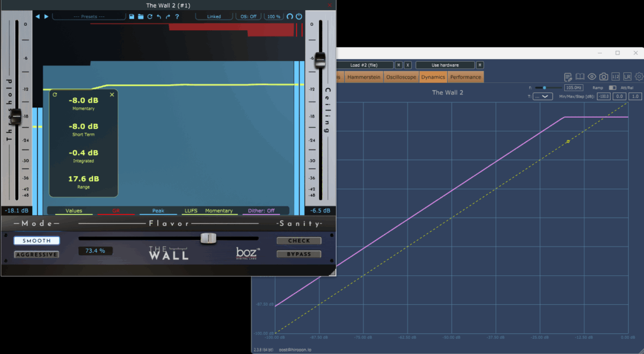Toggle the Ramp / Att/Rel switch
The width and height of the screenshot is (644, 354).
613,88
